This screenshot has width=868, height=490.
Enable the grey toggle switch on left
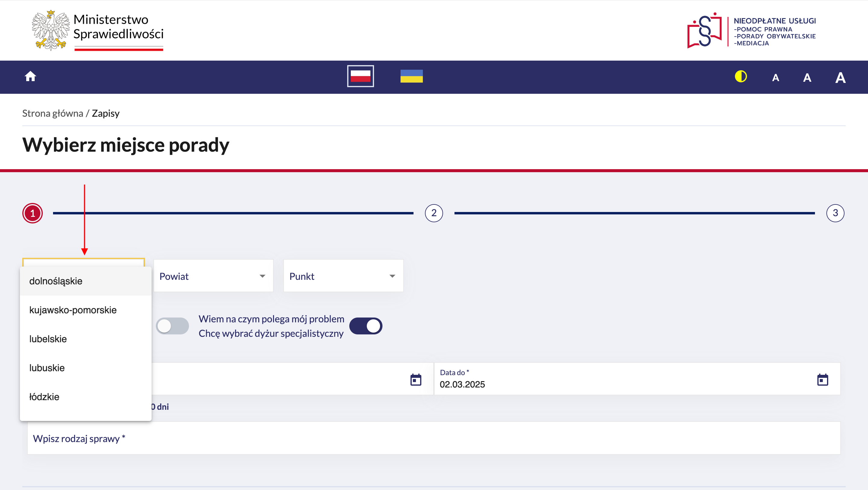(x=172, y=326)
